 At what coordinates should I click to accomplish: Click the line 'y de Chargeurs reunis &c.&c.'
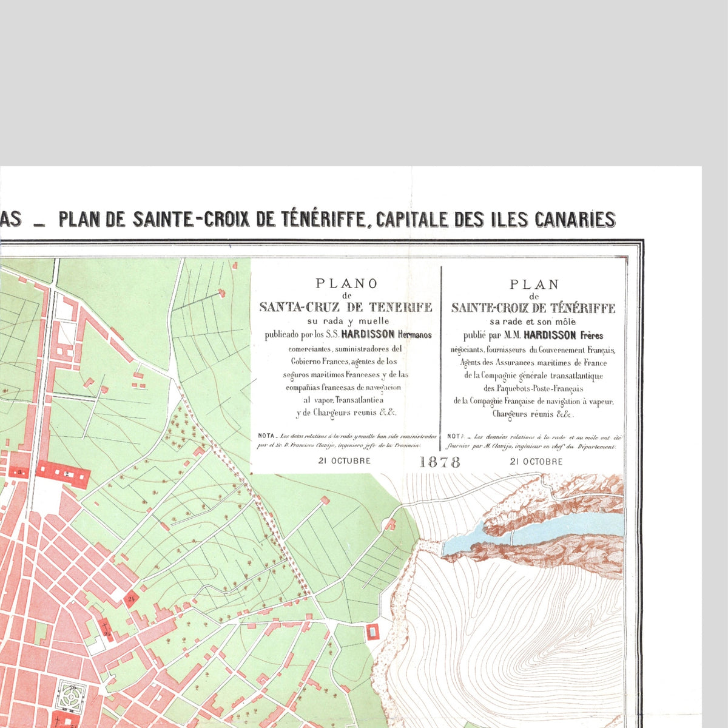click(x=346, y=413)
